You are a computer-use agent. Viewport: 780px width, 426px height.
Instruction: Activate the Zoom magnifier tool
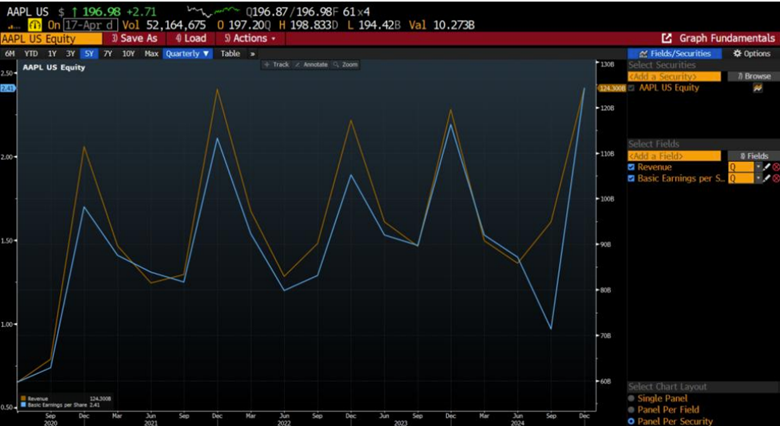(x=345, y=65)
